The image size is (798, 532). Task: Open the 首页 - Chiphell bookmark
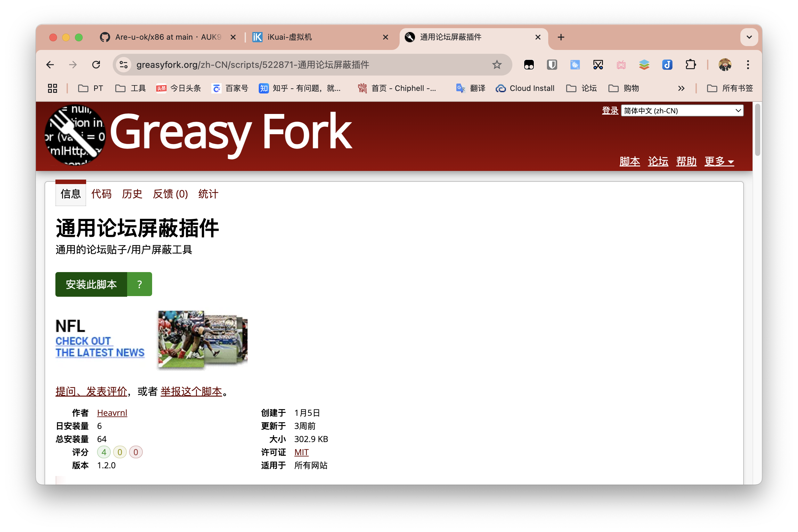click(x=397, y=89)
